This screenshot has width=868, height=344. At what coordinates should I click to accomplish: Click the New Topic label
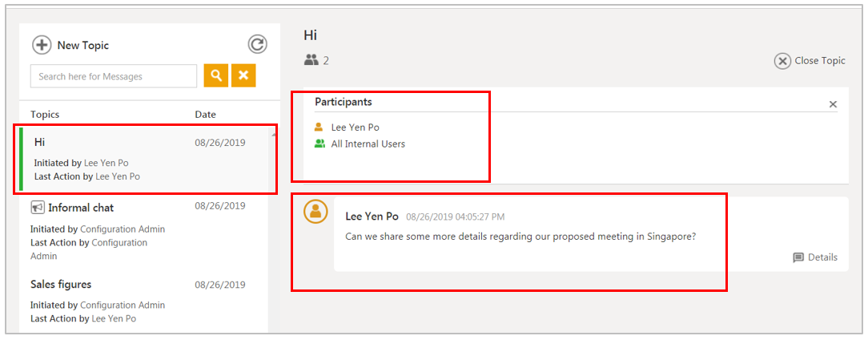(82, 46)
